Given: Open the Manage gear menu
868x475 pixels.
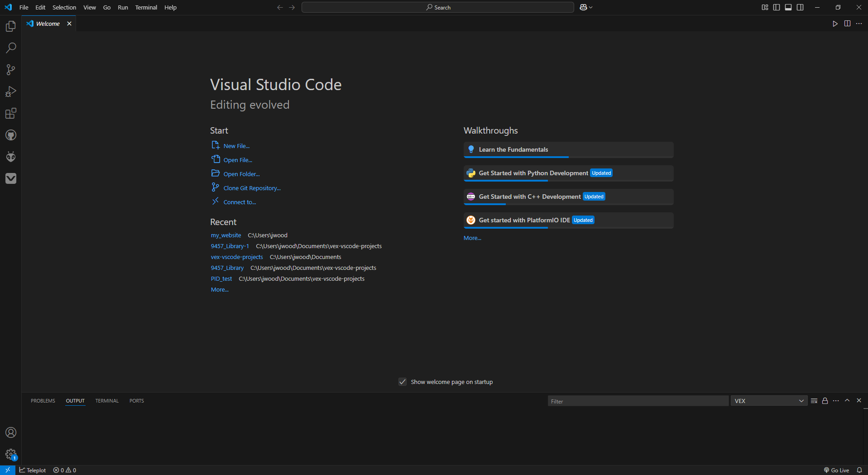Looking at the screenshot, I should (x=11, y=454).
